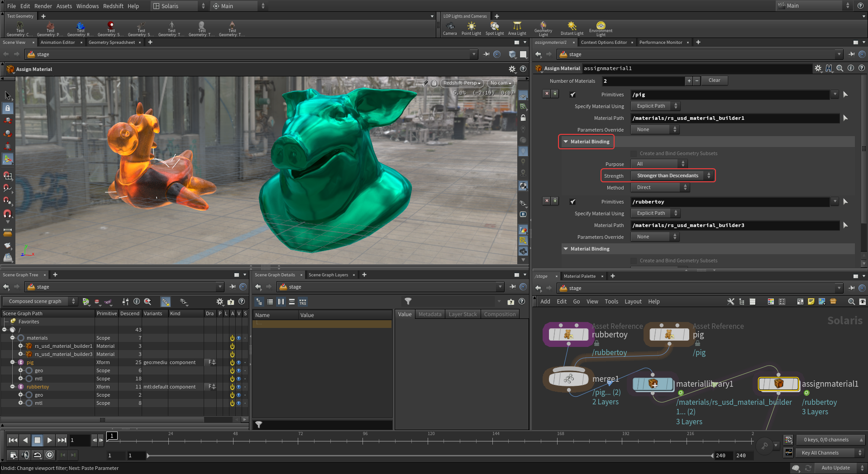Add a Camera from the LOP shelf
This screenshot has width=868, height=474.
(x=449, y=28)
